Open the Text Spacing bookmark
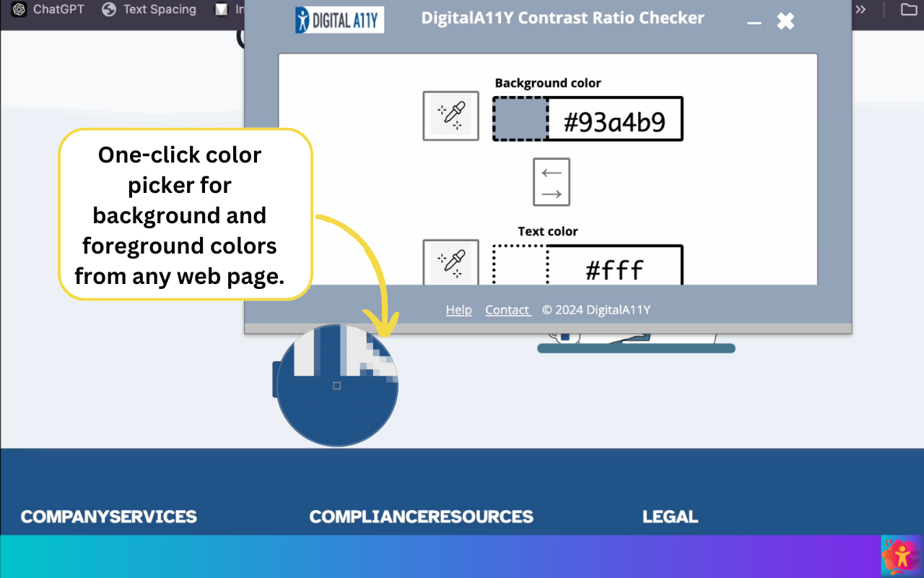This screenshot has height=578, width=924. click(x=149, y=9)
